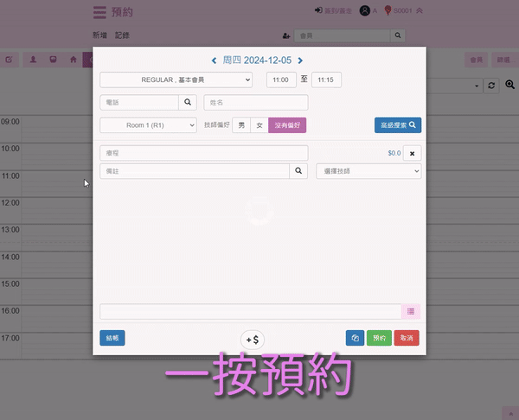Click the add member icon in header
This screenshot has width=519, height=420.
[286, 35]
